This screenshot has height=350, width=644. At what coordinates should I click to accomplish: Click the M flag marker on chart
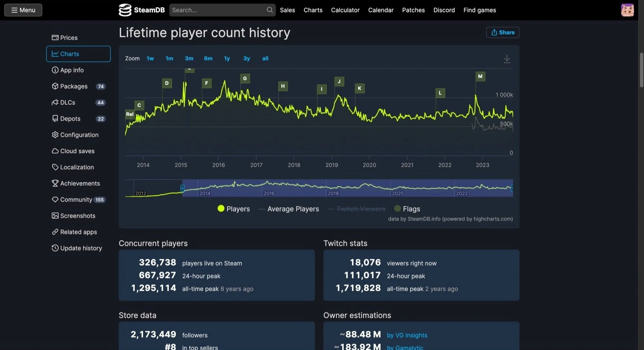coord(480,76)
